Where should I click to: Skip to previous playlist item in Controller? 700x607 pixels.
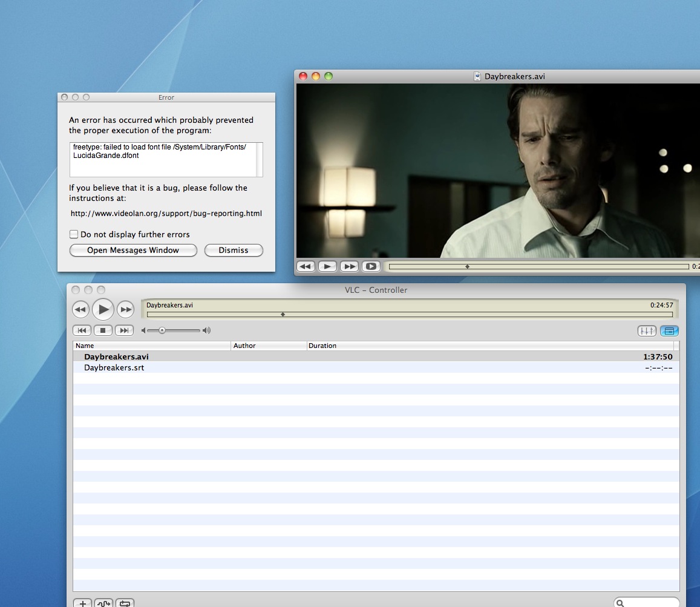click(82, 330)
